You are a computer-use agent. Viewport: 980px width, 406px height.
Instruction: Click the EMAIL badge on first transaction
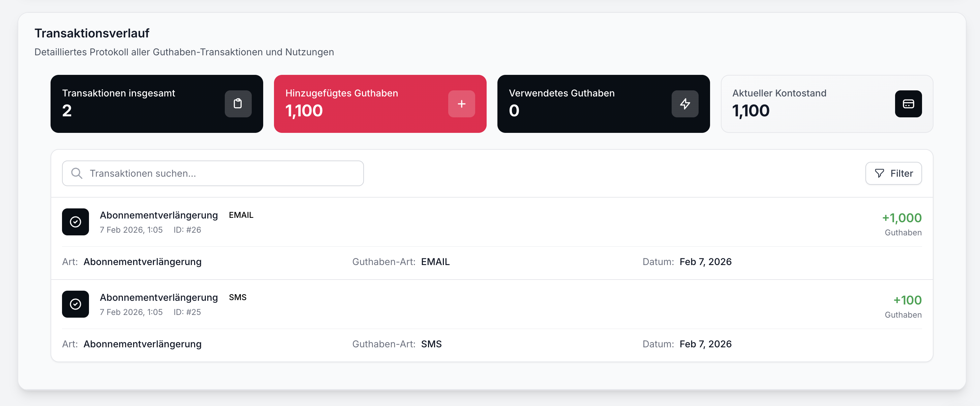coord(241,215)
